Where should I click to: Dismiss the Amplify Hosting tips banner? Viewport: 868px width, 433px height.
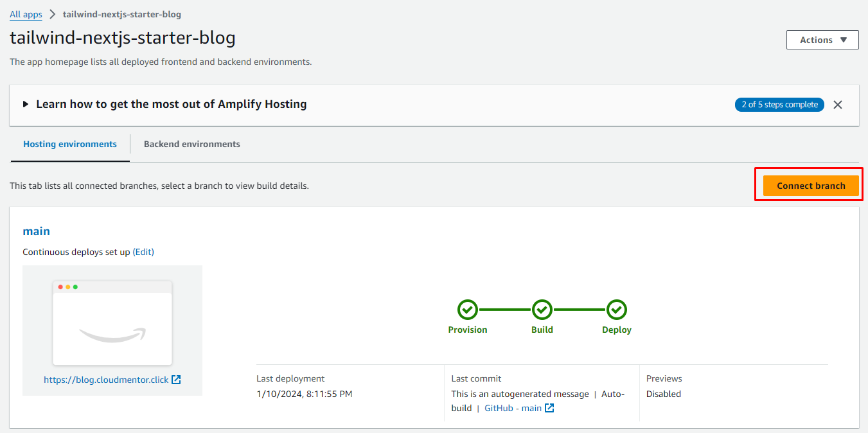[x=838, y=105]
